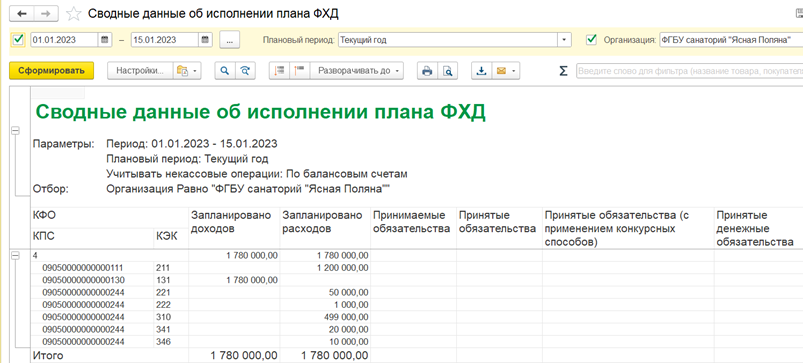Viewport: 803px width, 363px height.
Task: Click the Print icon
Action: [x=427, y=71]
